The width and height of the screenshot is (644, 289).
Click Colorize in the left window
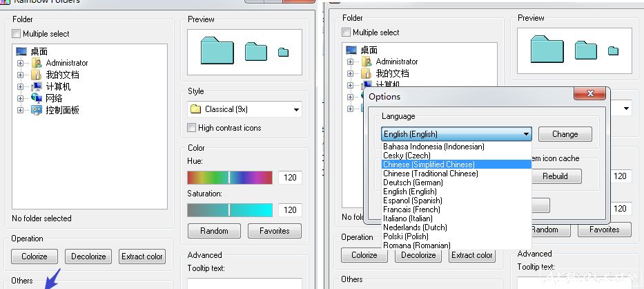click(34, 257)
